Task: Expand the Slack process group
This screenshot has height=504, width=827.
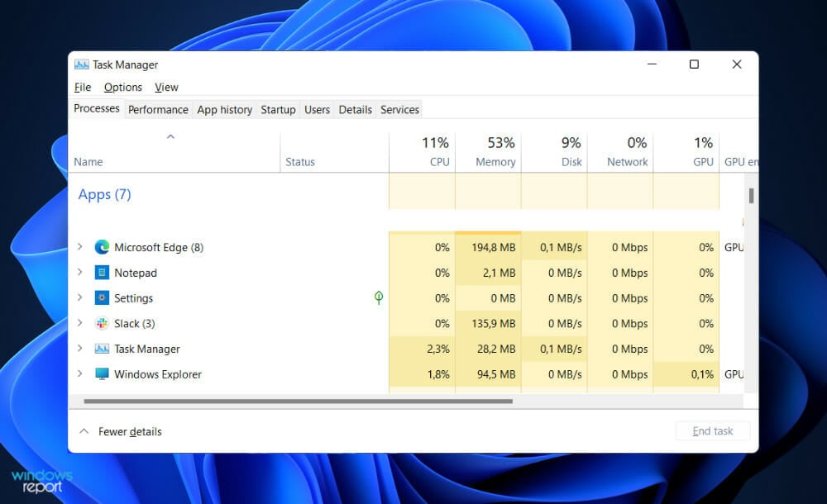Action: point(79,323)
